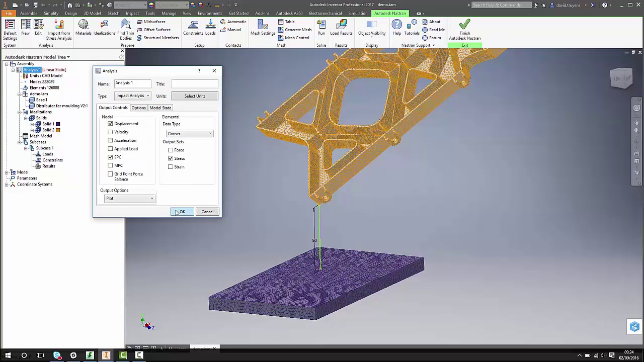Open Mesh Settings
644x362 pixels.
click(x=263, y=28)
